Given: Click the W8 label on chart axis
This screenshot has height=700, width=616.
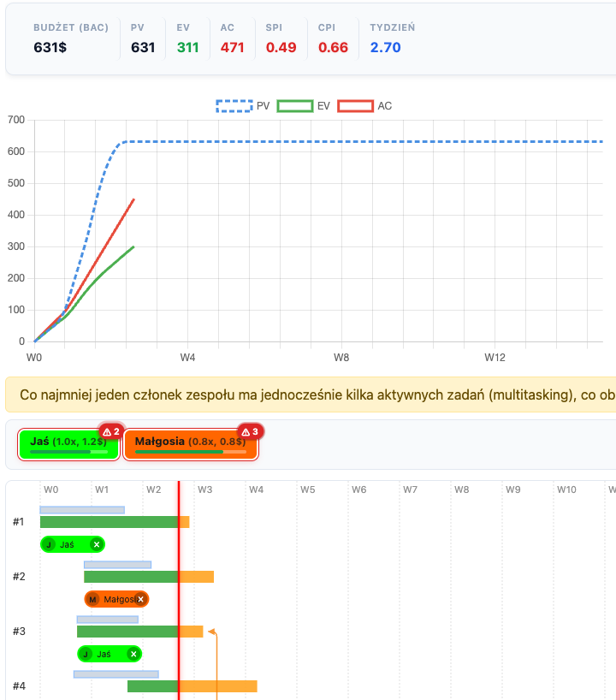Looking at the screenshot, I should click(x=341, y=358).
